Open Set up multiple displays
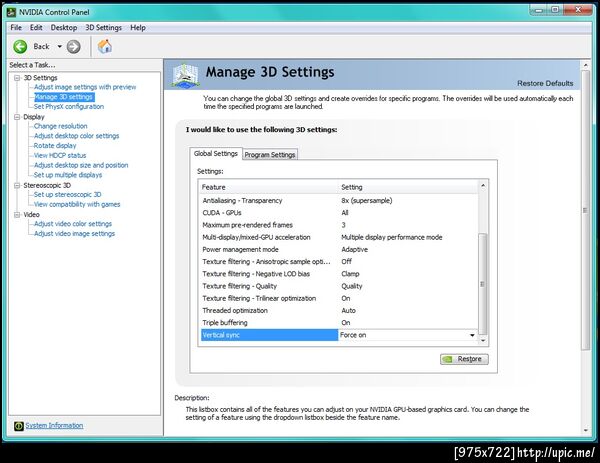The height and width of the screenshot is (463, 600). (x=68, y=175)
